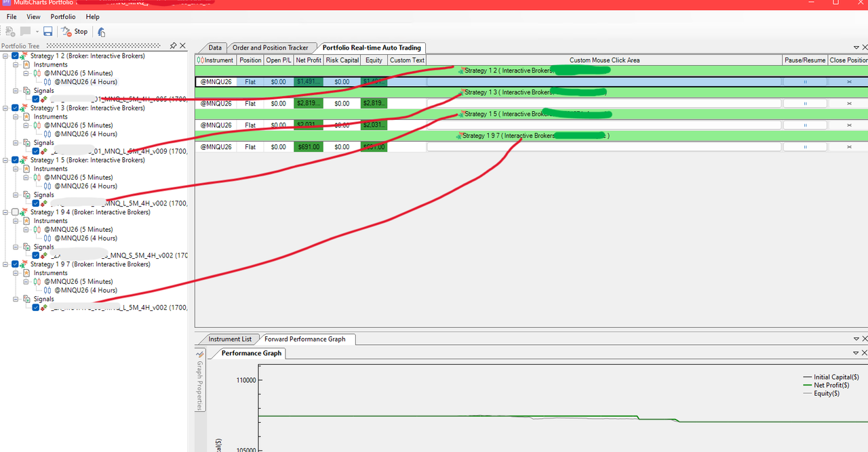Select the @MNQU26 (4 Hours) item under Strategy 1 2
The image size is (868, 452).
(x=85, y=82)
